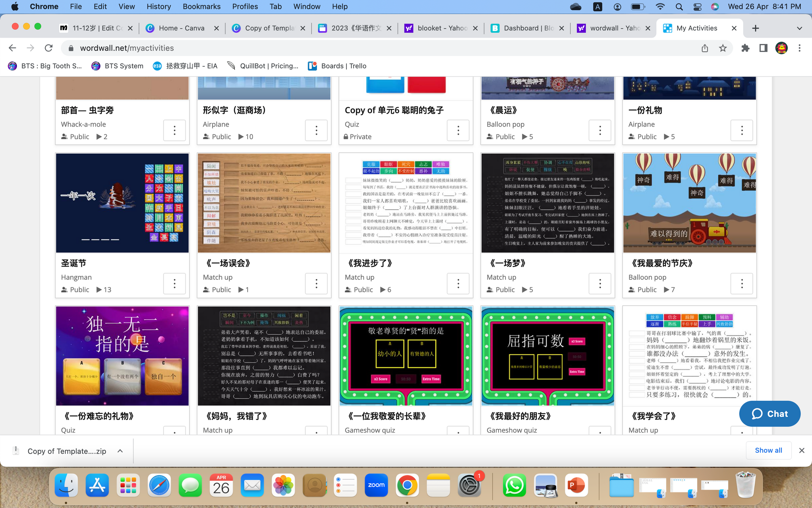Open three-dot menu for 《我最爱的节庆》 activity

pos(742,284)
